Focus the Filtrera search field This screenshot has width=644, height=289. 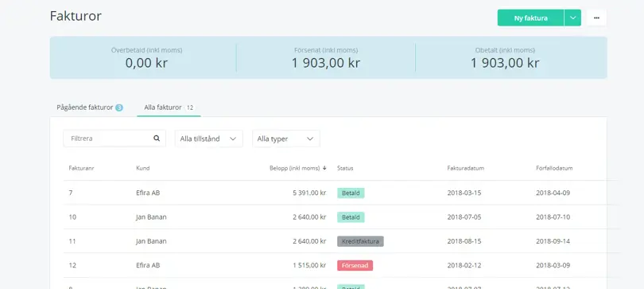114,139
